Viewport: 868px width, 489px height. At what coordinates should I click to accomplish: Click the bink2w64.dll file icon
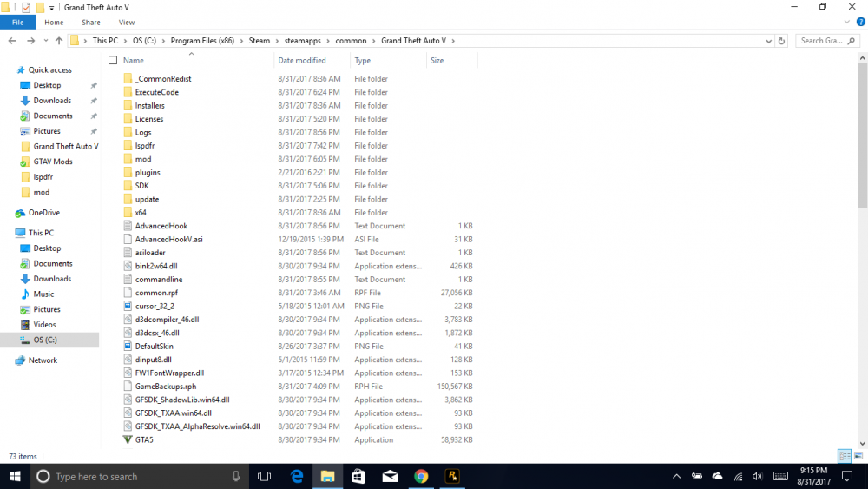pyautogui.click(x=128, y=266)
